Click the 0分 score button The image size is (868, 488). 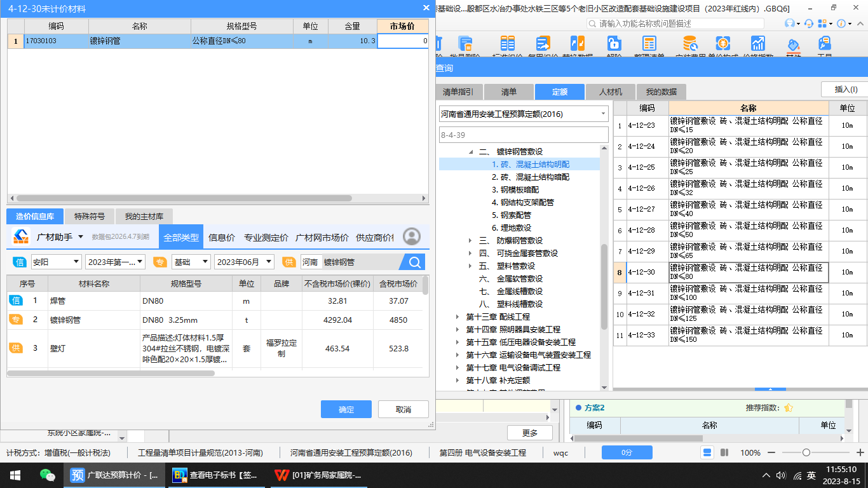click(627, 452)
